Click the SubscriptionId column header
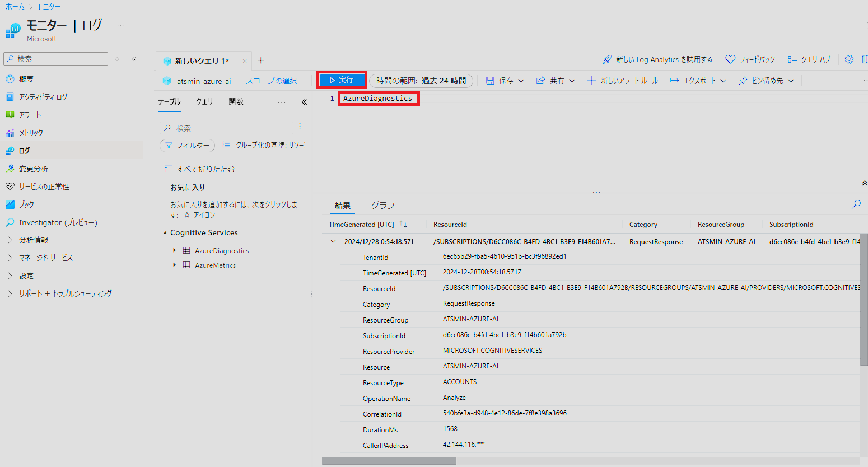 791,225
